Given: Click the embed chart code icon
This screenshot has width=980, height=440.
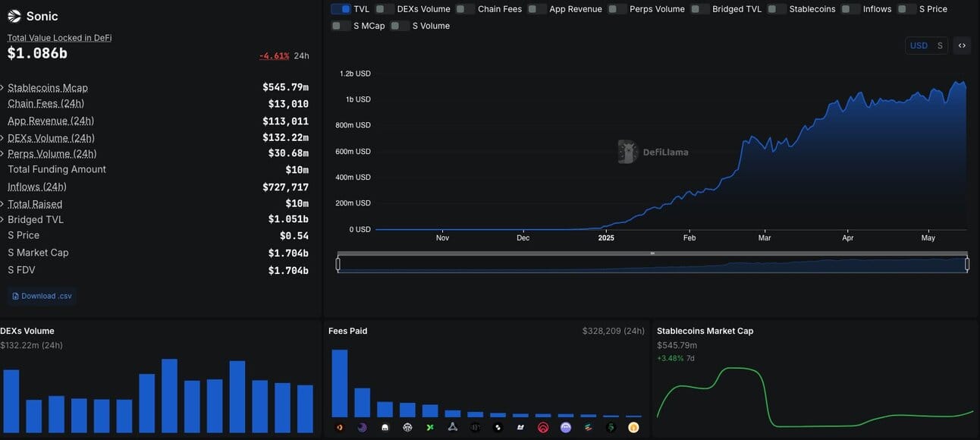Looking at the screenshot, I should [962, 46].
